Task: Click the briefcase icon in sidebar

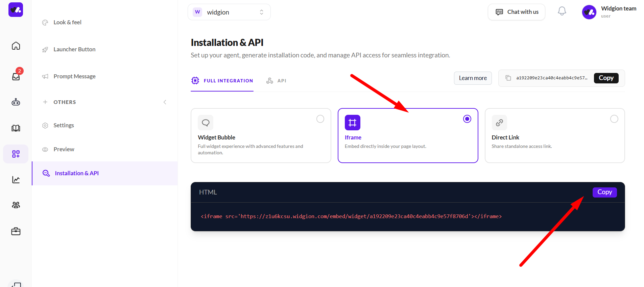Action: pyautogui.click(x=16, y=231)
